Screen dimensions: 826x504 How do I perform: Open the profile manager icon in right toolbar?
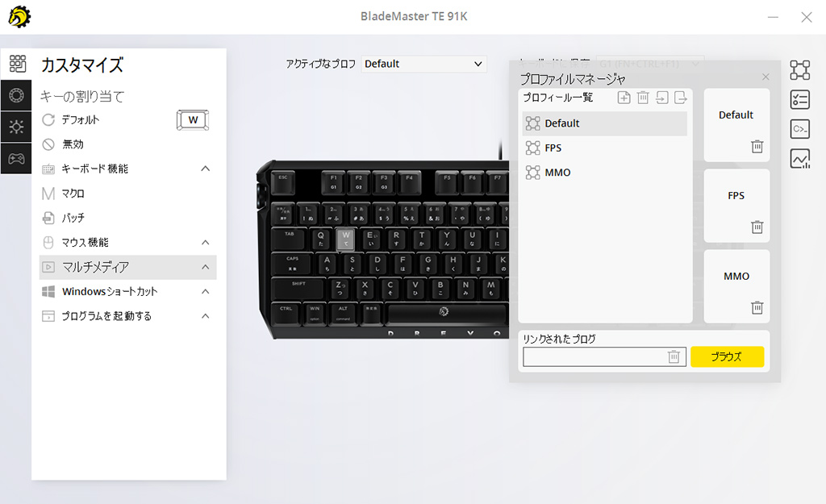pos(799,70)
